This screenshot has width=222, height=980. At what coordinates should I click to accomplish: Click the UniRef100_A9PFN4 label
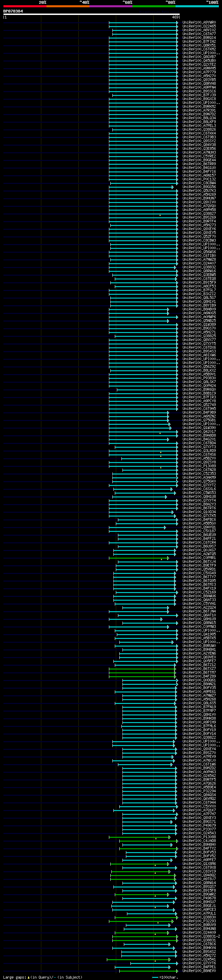point(199,88)
